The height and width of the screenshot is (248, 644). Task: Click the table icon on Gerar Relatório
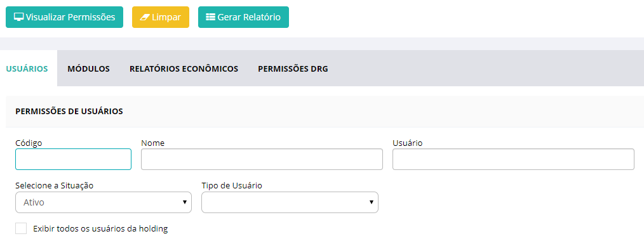point(210,17)
